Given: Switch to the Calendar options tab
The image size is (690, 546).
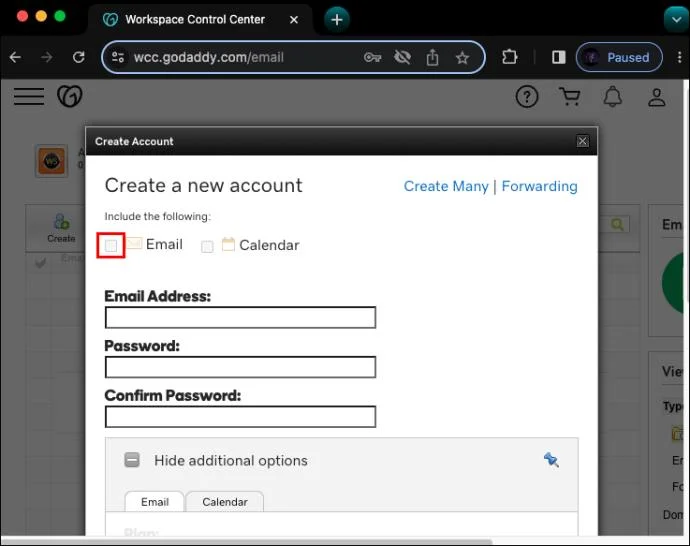Looking at the screenshot, I should tap(225, 502).
